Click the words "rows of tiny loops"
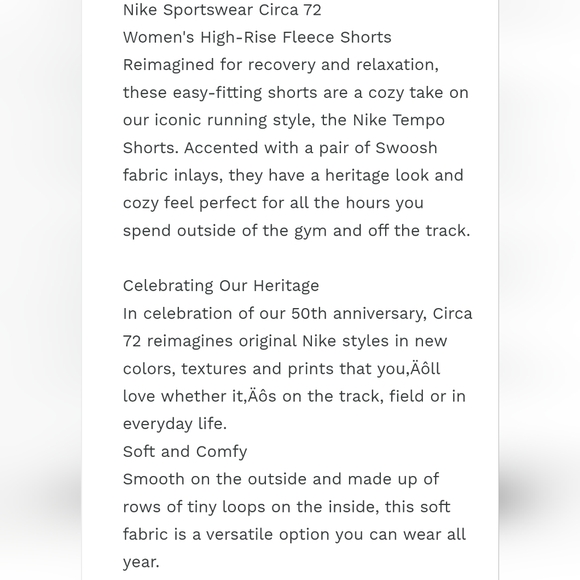This screenshot has height=580, width=580. [194, 507]
